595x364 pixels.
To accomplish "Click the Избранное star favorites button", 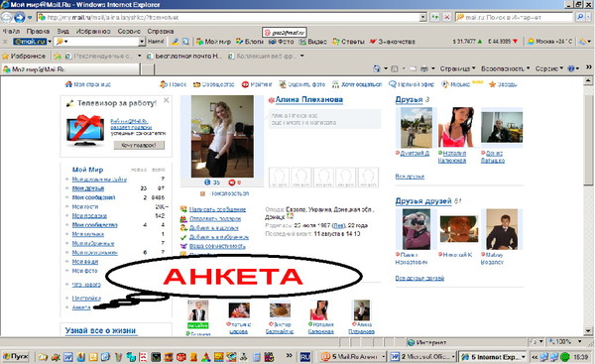I will coord(24,57).
